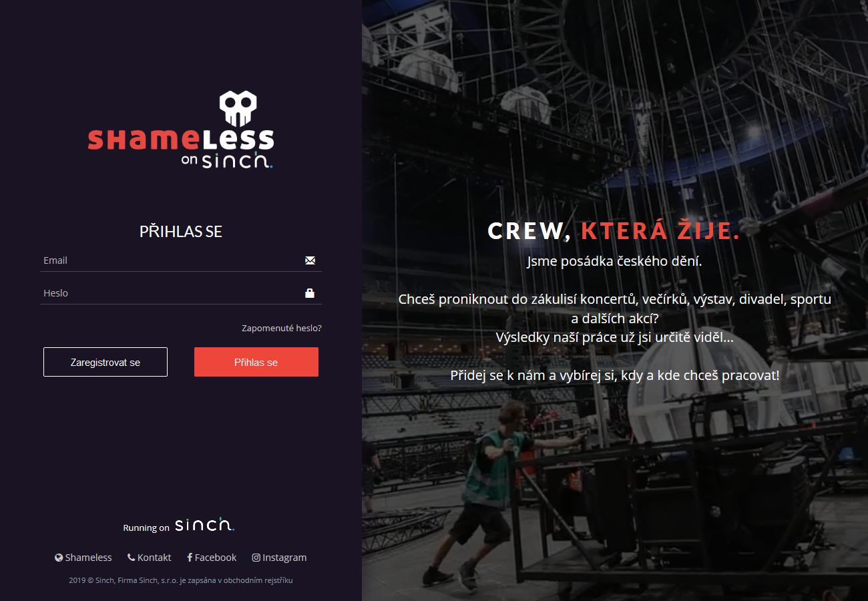The height and width of the screenshot is (601, 868).
Task: Click the envelope icon in Email field
Action: pos(310,260)
